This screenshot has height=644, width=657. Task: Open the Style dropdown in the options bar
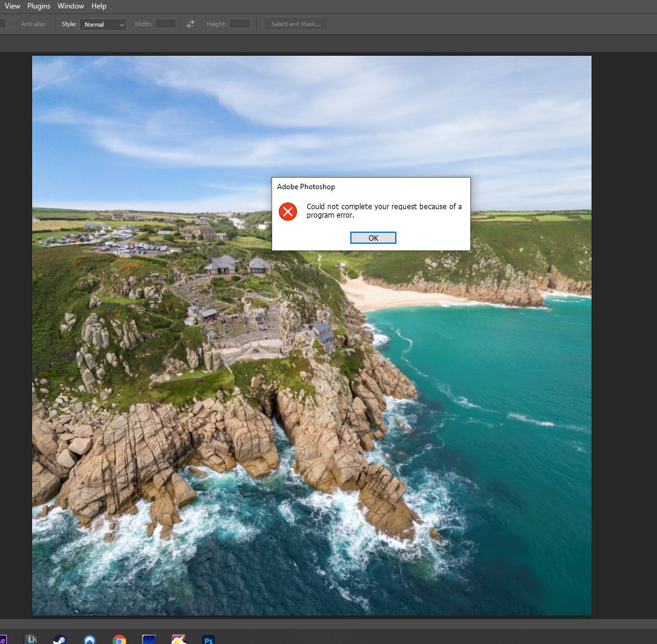coord(102,24)
